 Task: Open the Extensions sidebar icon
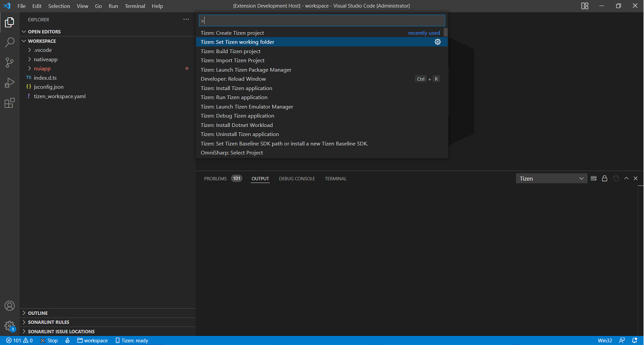10,103
